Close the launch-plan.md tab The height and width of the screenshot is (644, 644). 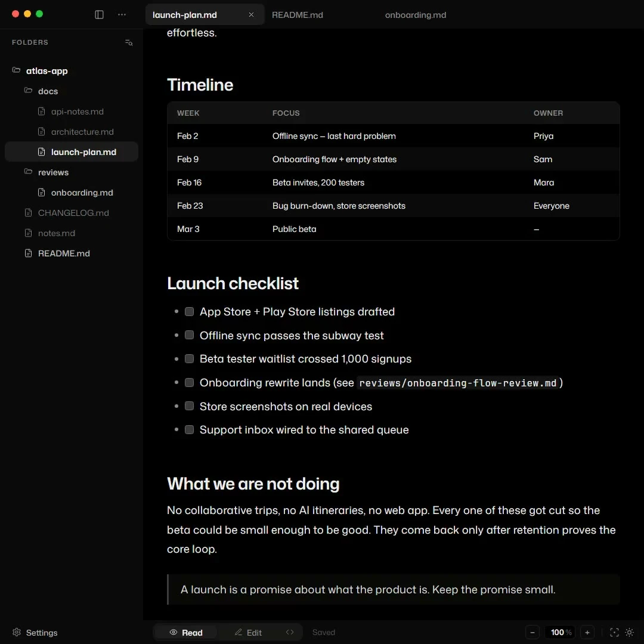(x=251, y=15)
